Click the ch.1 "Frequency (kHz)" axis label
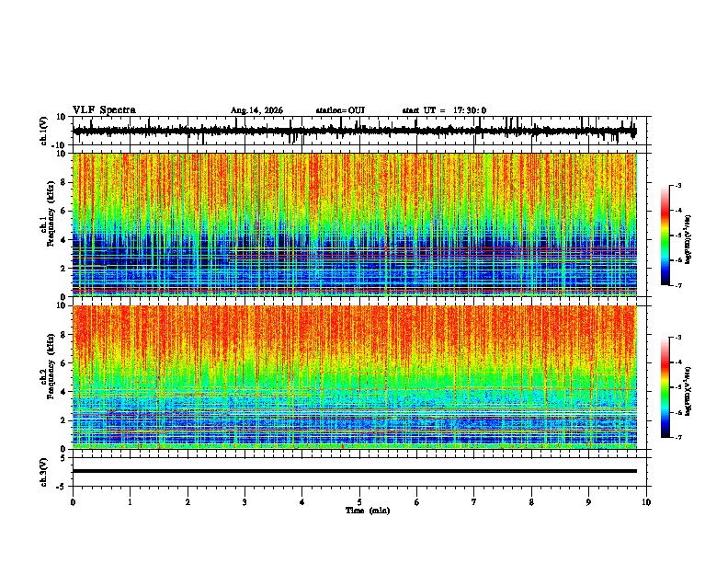The height and width of the screenshot is (563, 728). click(51, 213)
